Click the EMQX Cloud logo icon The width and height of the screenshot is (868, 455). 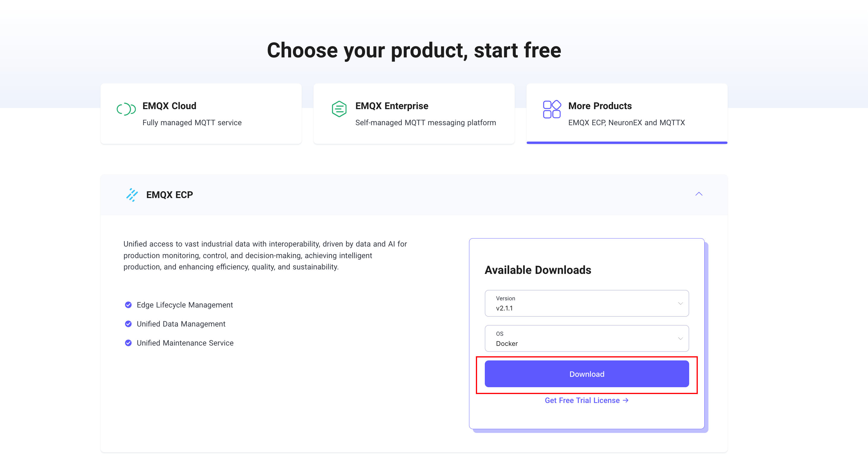coord(126,109)
